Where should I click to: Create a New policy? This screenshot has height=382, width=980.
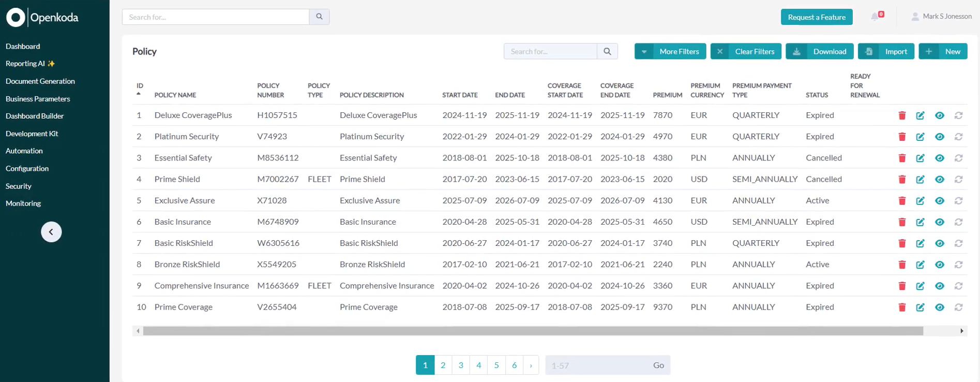943,51
